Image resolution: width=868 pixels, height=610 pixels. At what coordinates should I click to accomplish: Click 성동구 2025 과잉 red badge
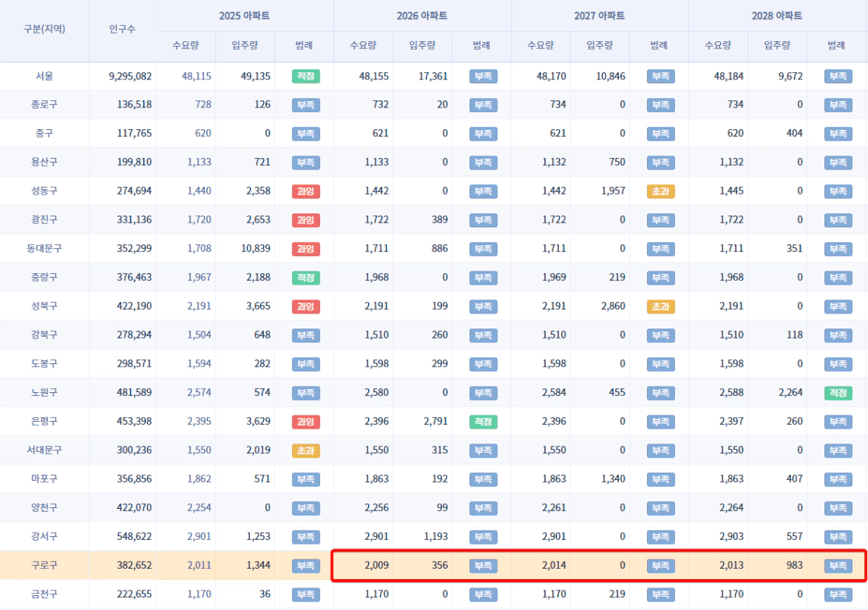pos(306,191)
